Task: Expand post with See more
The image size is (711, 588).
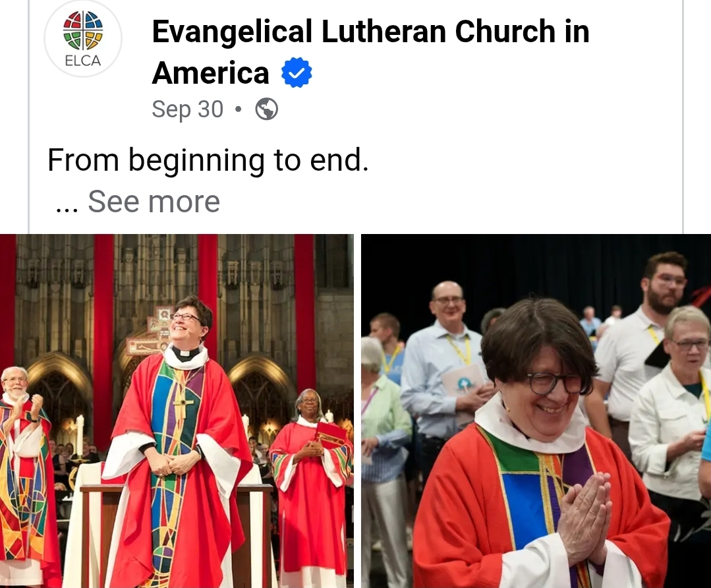Action: pos(154,202)
